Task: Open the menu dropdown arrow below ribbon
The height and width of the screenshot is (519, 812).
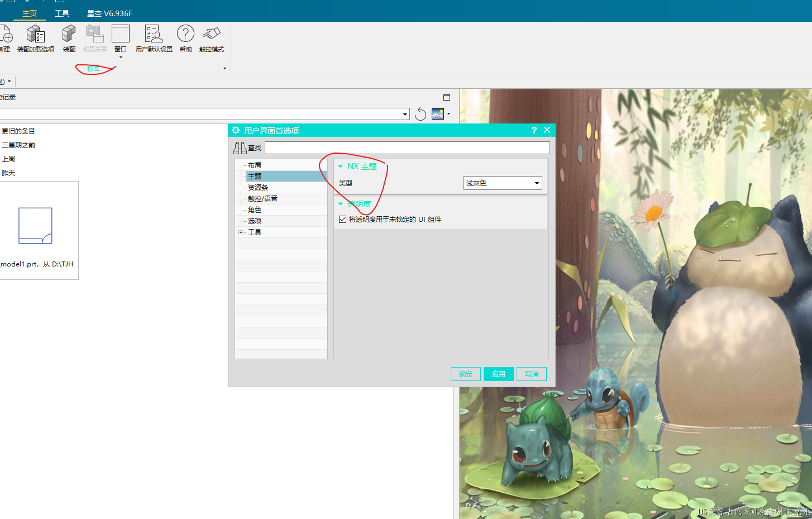Action: [9, 82]
